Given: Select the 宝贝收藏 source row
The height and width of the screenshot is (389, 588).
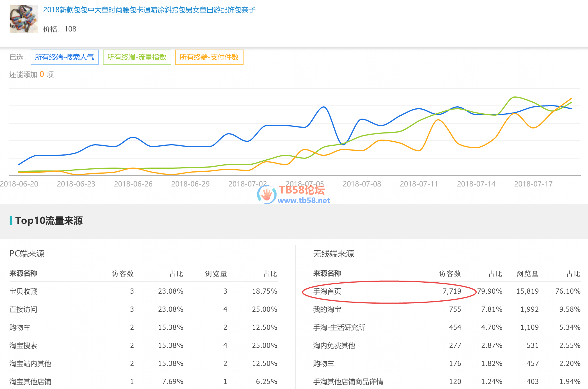Looking at the screenshot, I should click(x=143, y=291).
